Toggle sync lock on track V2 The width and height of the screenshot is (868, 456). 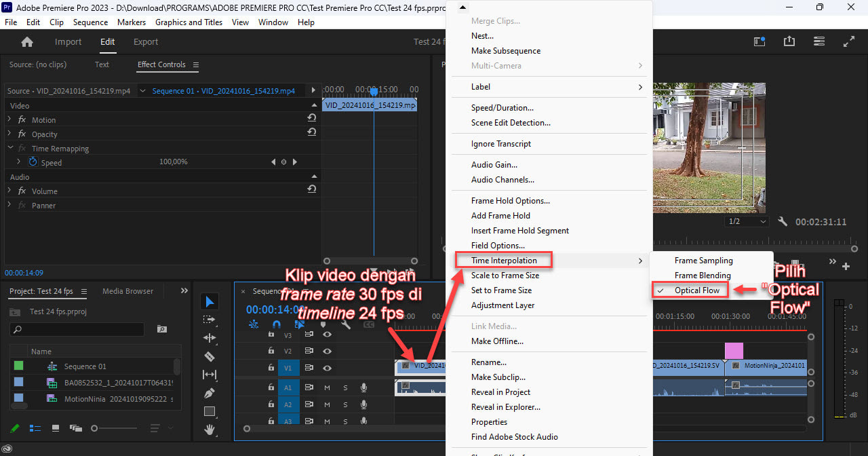pyautogui.click(x=309, y=351)
